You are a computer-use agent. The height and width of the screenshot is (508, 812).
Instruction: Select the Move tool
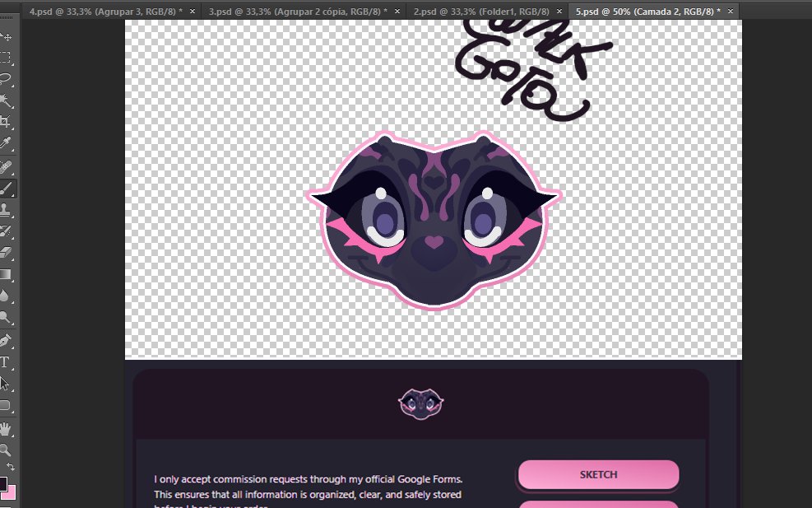pyautogui.click(x=6, y=36)
